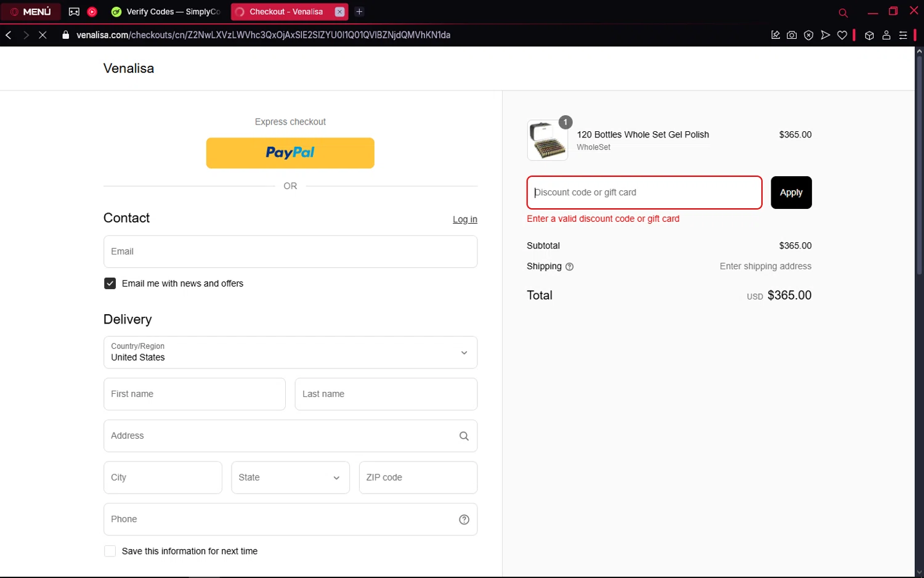Open the ad blocker shield icon
Image resolution: width=924 pixels, height=578 pixels.
pos(809,35)
